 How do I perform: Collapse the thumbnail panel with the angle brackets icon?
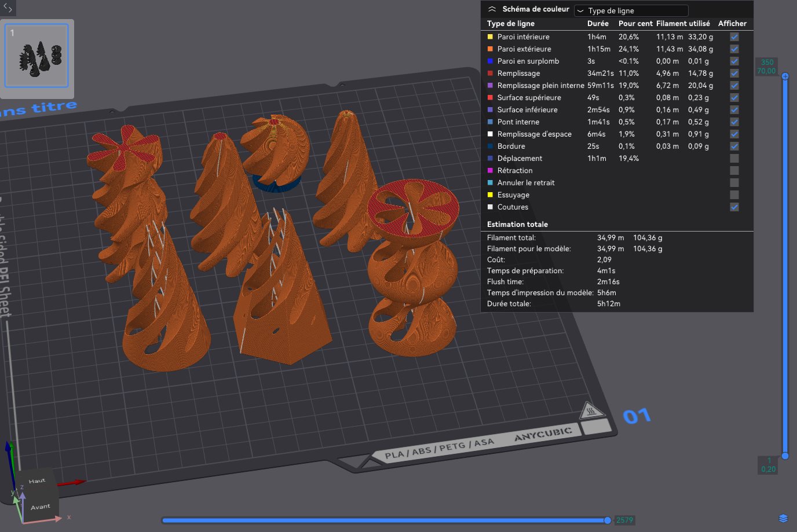[8, 8]
